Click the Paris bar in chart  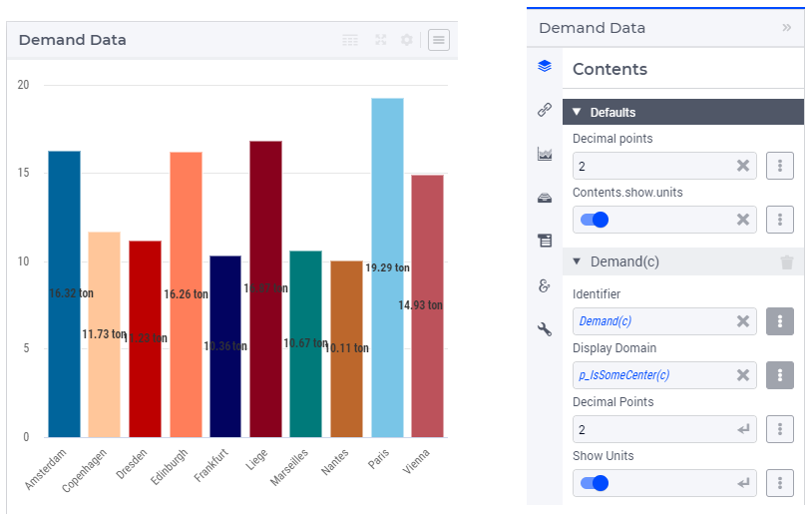click(387, 267)
